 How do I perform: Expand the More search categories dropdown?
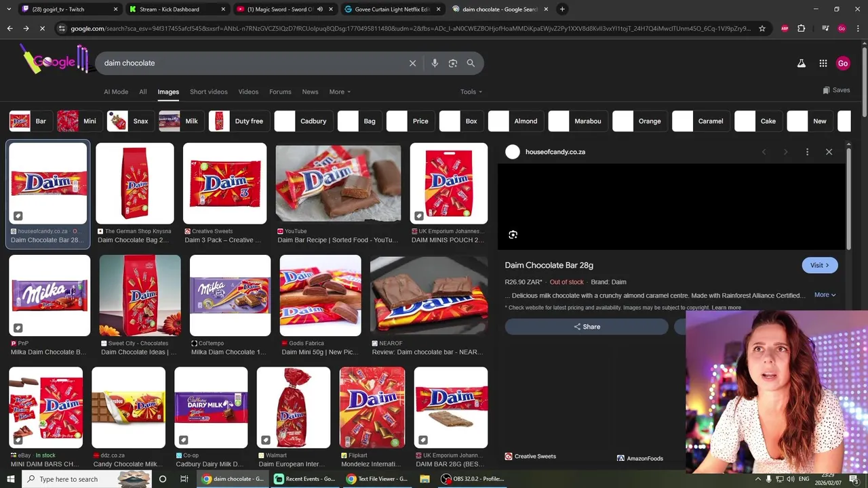(x=340, y=91)
